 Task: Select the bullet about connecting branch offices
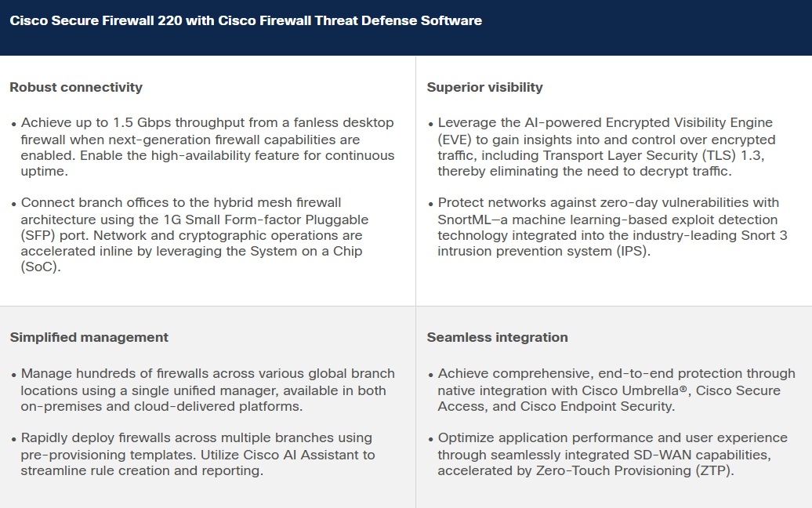[x=194, y=235]
